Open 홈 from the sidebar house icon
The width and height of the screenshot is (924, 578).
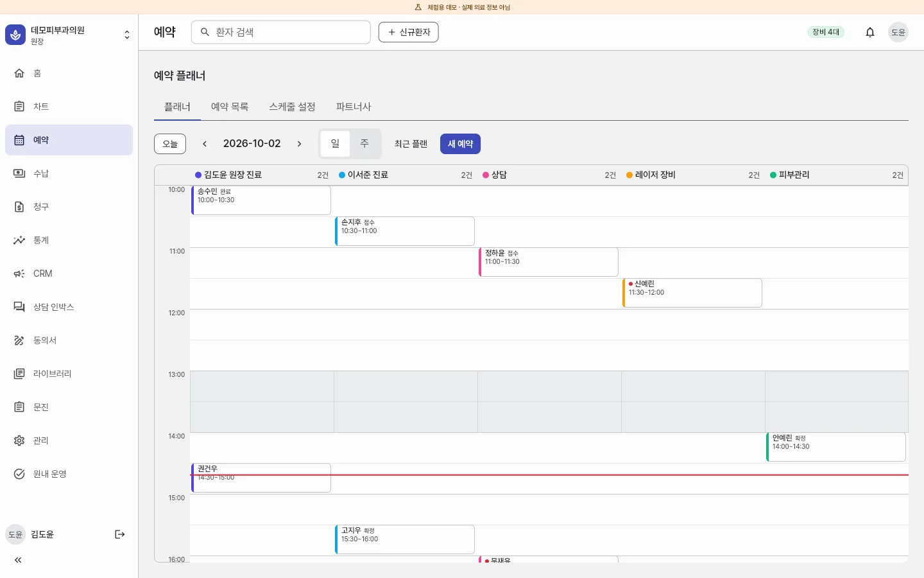[x=19, y=73]
